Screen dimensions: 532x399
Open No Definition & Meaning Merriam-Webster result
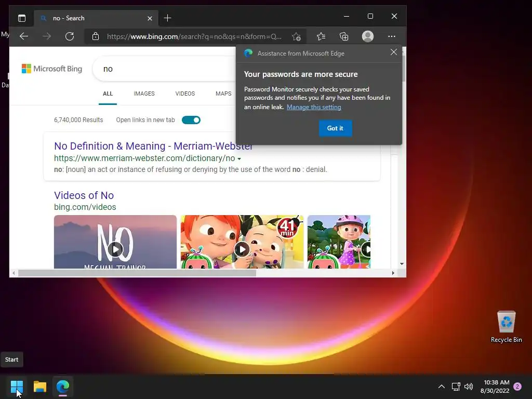153,146
